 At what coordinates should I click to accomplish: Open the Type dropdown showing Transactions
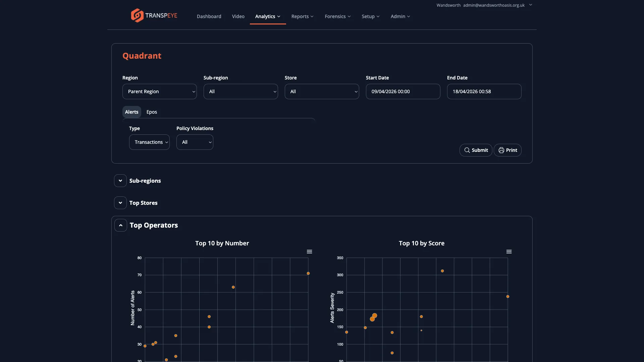pyautogui.click(x=149, y=142)
